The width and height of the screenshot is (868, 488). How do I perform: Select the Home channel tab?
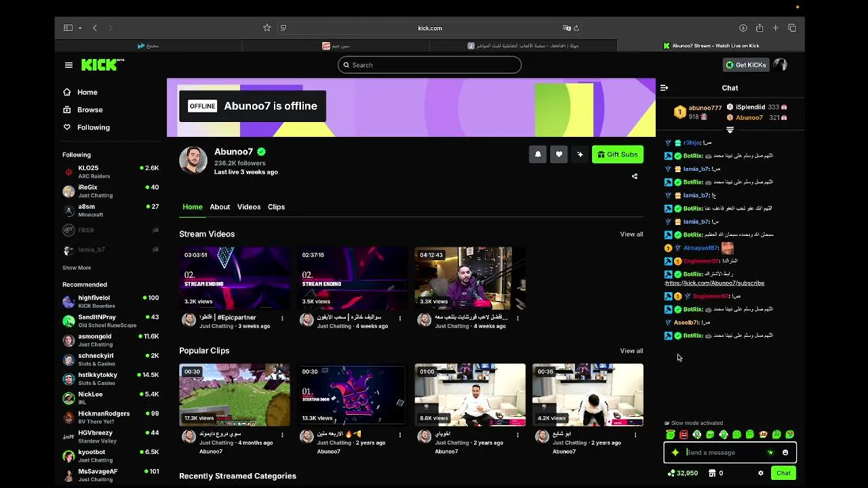pos(193,207)
